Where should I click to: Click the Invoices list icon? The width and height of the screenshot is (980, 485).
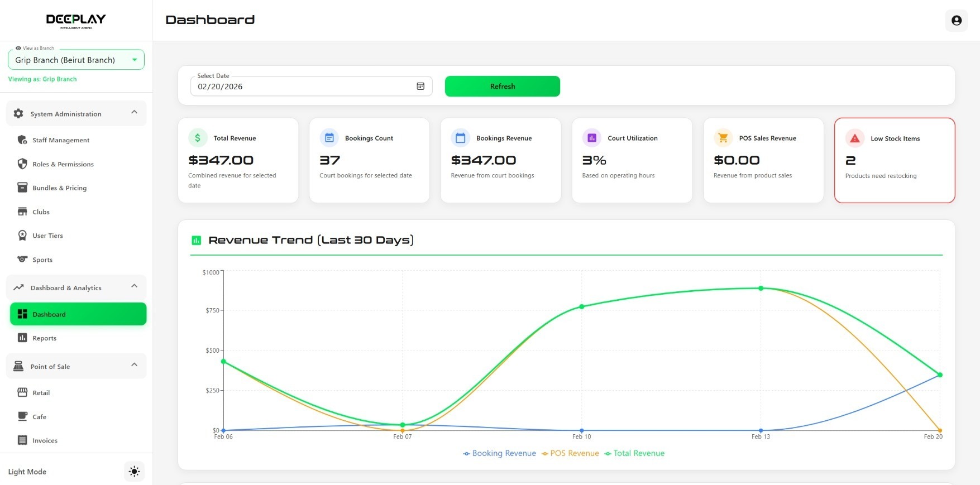(22, 440)
